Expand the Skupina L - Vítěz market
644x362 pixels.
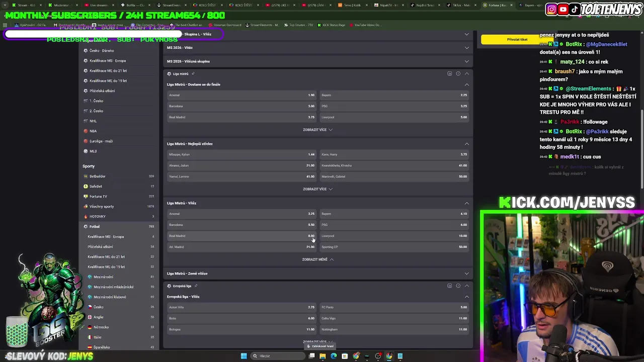click(317, 34)
